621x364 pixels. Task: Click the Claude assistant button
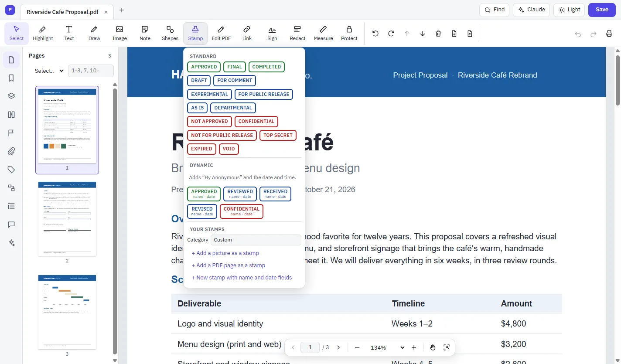[x=531, y=10]
